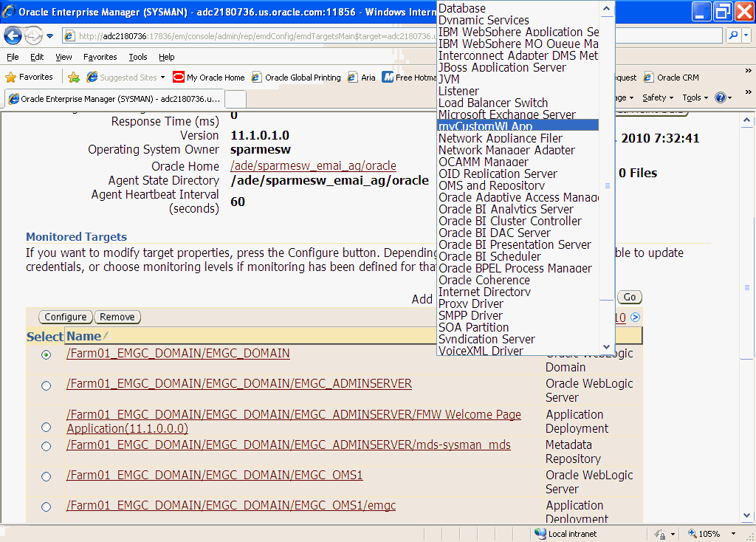Select radio for mds-sysman_mds target

click(47, 447)
